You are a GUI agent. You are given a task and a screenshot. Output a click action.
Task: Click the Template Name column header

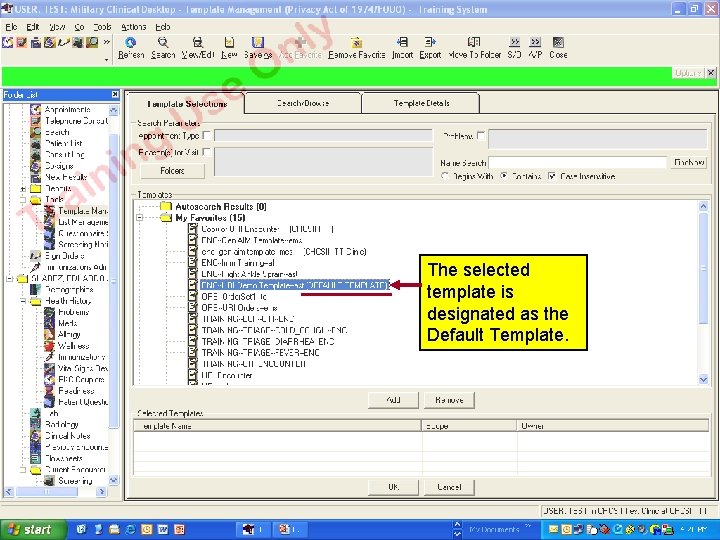pyautogui.click(x=277, y=426)
